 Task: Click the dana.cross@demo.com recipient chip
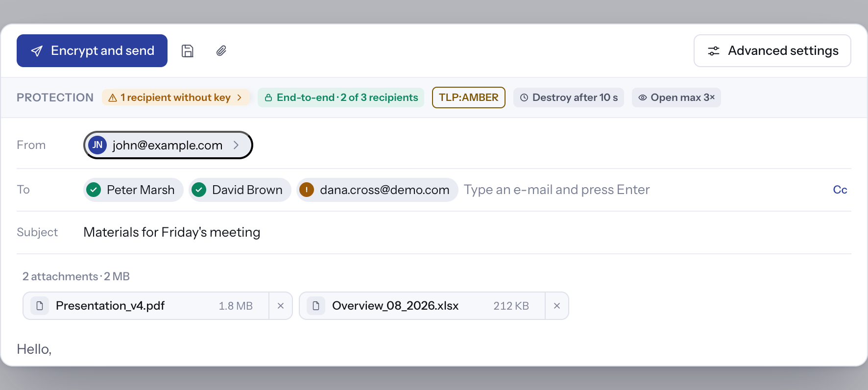pyautogui.click(x=377, y=190)
